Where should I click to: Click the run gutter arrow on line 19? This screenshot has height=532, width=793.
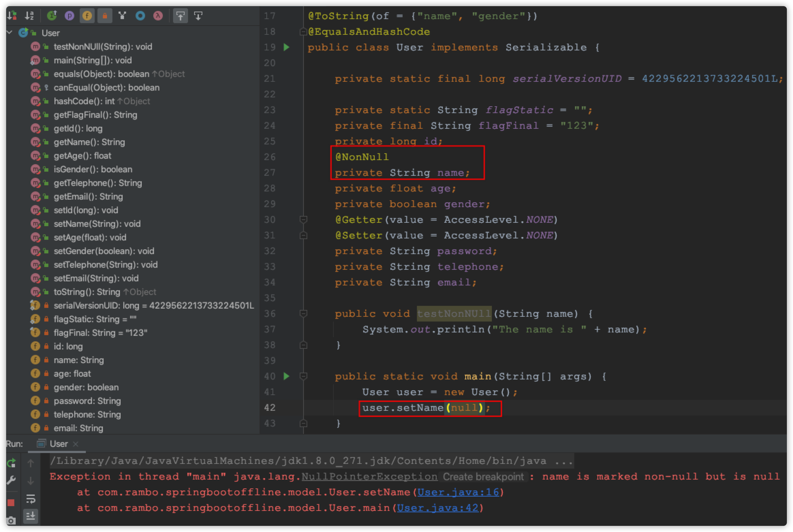pos(286,47)
